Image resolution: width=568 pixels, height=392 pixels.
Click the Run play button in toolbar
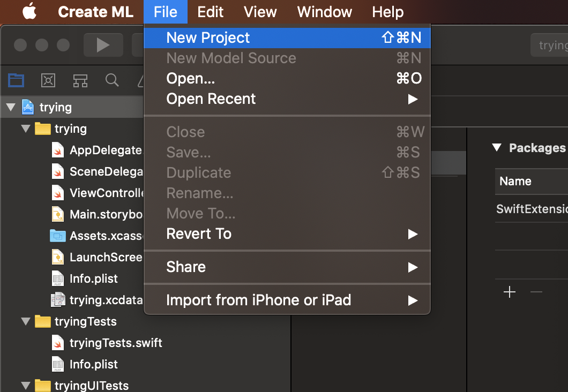(x=103, y=45)
